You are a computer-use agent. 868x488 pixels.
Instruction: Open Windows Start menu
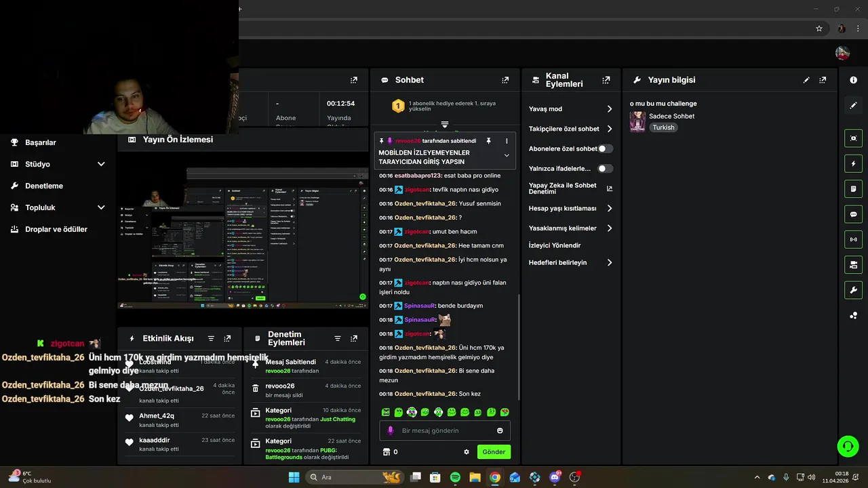[x=294, y=477]
